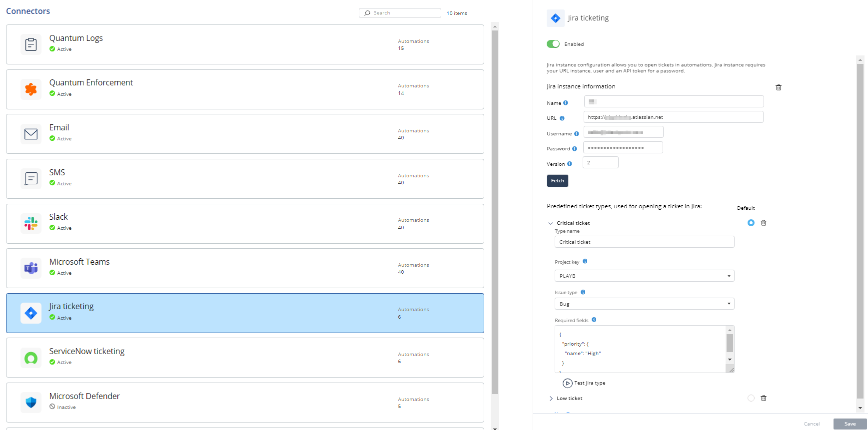Viewport: 868px width, 430px height.
Task: Click the Version number field
Action: 601,162
